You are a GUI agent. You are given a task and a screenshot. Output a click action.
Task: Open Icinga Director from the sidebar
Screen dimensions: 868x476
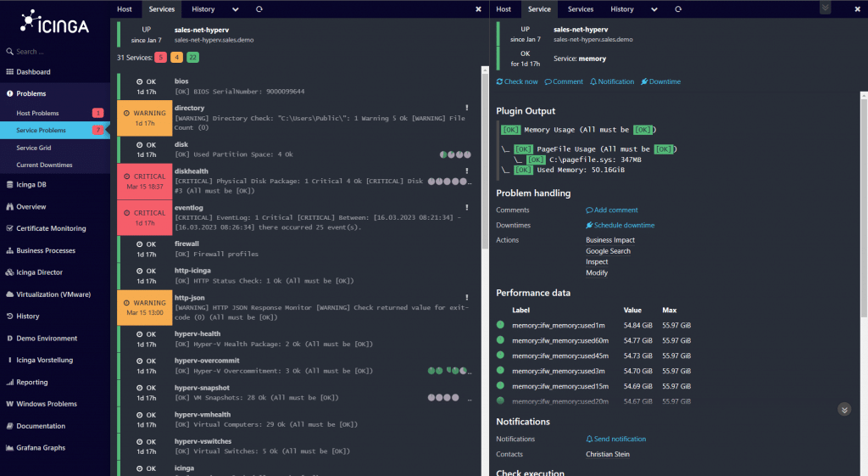coord(51,272)
